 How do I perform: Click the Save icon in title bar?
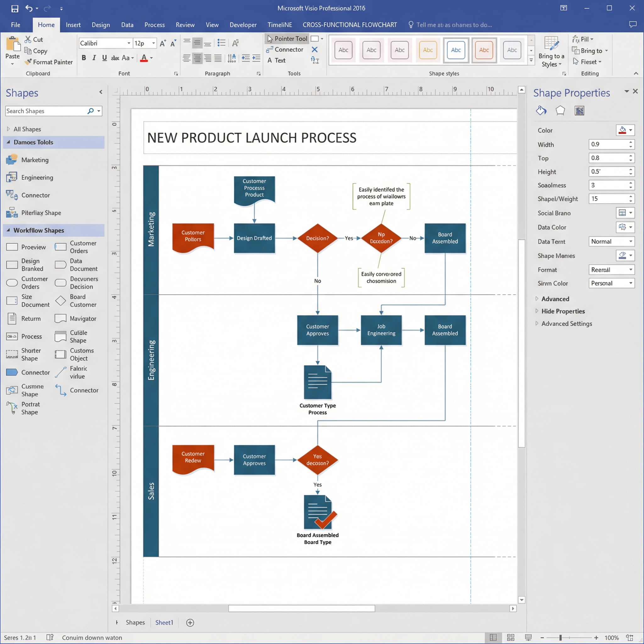pyautogui.click(x=15, y=8)
